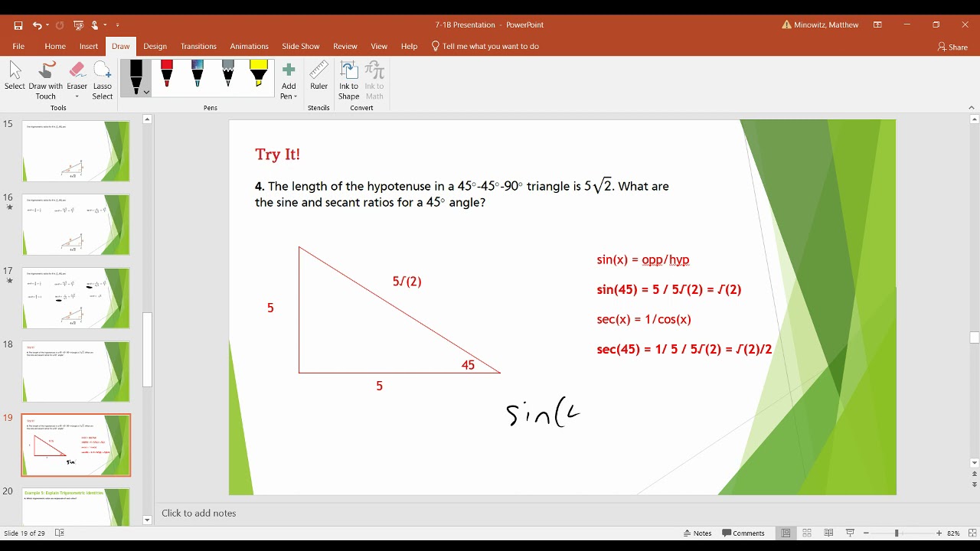Click the sin(x) = opp/hyp text
This screenshot has width=980, height=551.
pyautogui.click(x=643, y=260)
